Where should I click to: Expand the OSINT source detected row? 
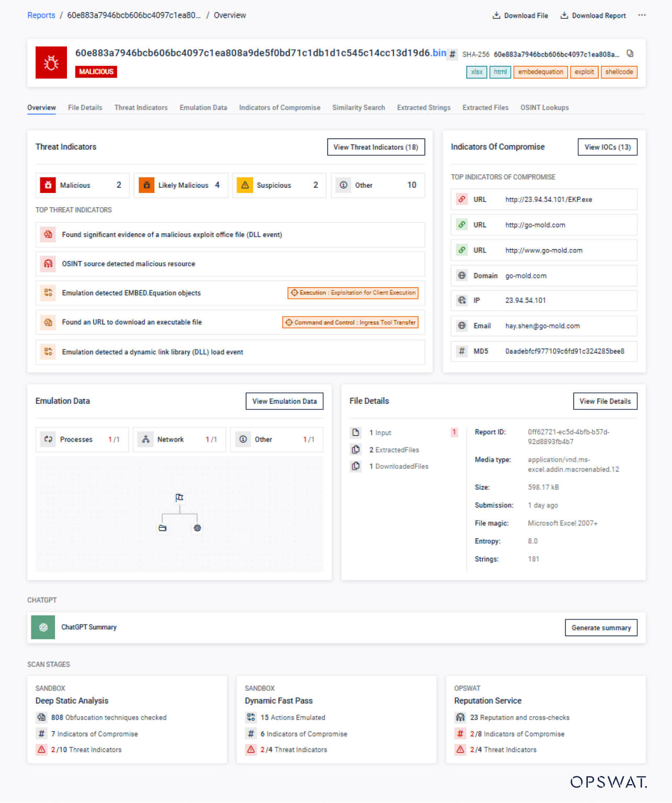(230, 264)
